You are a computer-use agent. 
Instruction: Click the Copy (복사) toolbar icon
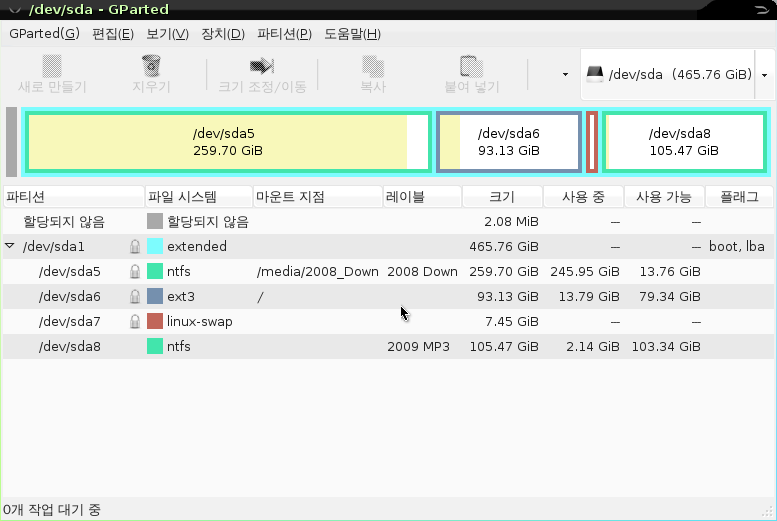[x=373, y=66]
